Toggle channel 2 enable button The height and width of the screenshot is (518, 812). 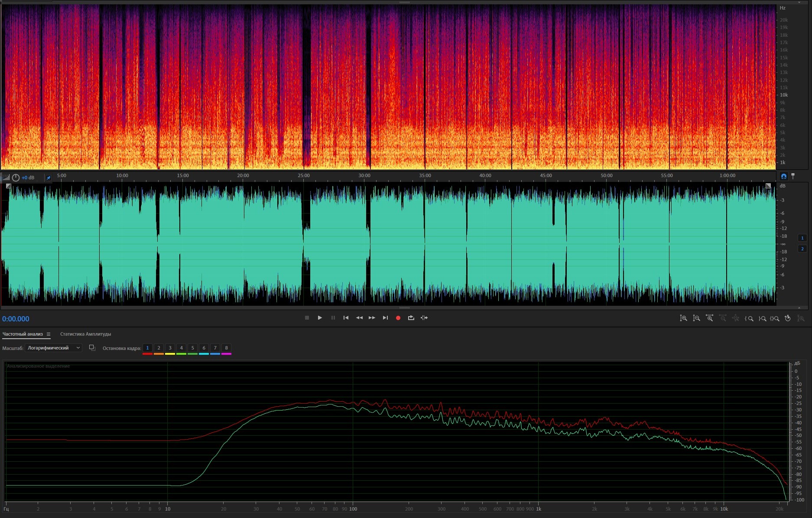pos(802,249)
